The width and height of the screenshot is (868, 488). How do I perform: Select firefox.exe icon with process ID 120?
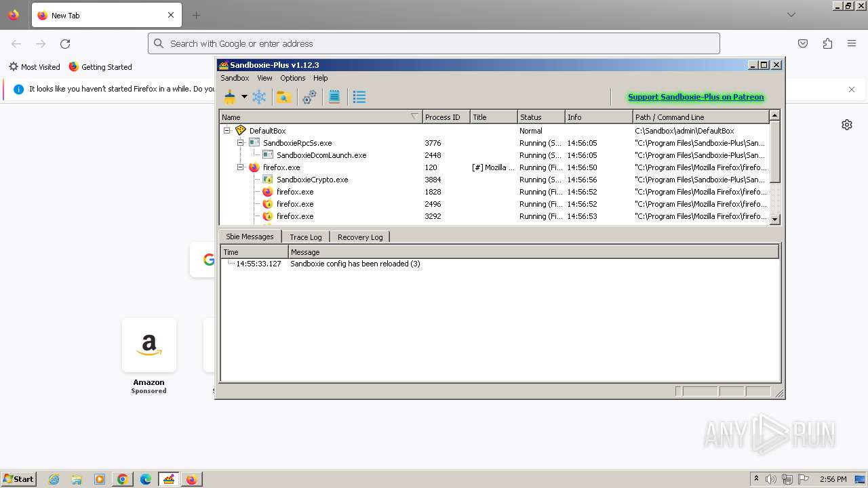pyautogui.click(x=254, y=167)
